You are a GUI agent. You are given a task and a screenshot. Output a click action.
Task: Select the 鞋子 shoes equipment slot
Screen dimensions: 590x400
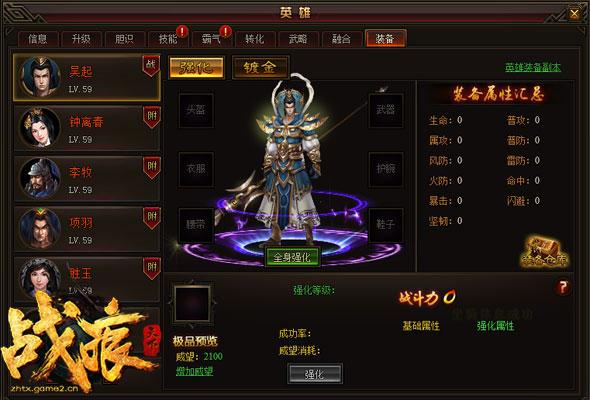[386, 225]
